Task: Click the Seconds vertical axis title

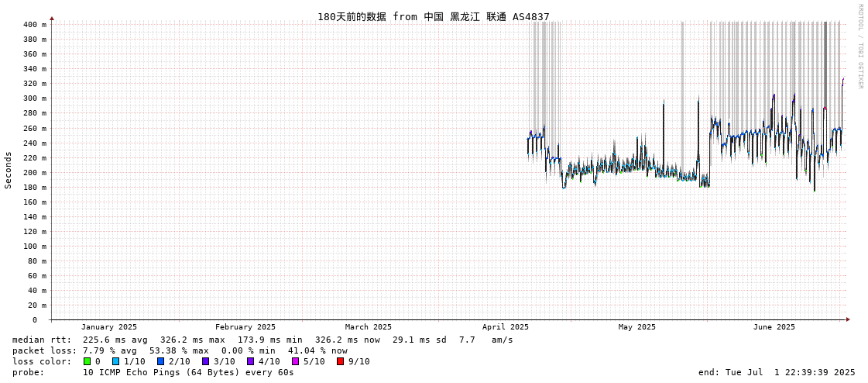Action: 9,170
